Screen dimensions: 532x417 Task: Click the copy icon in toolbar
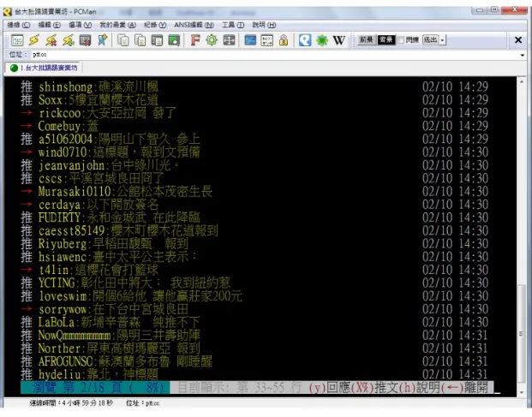[123, 40]
